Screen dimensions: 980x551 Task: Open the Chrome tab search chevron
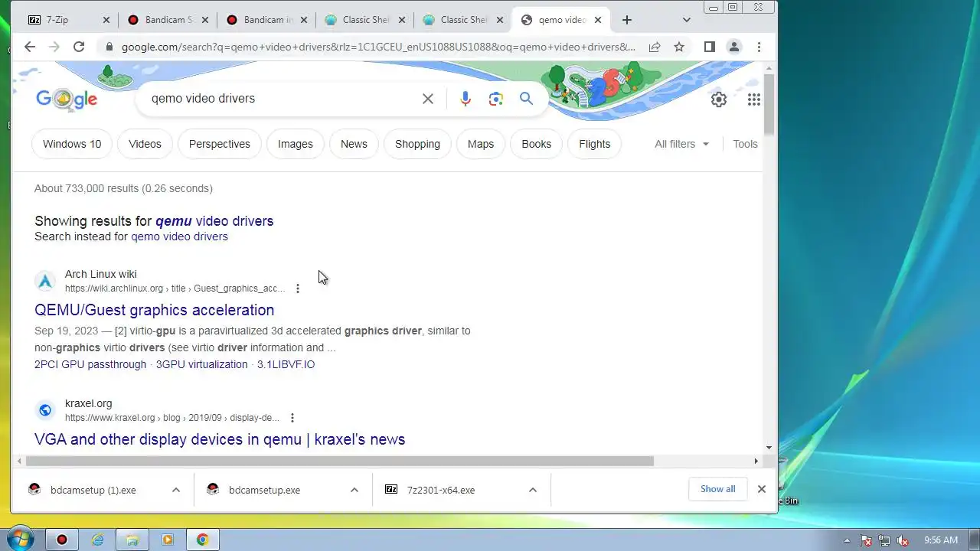(687, 20)
